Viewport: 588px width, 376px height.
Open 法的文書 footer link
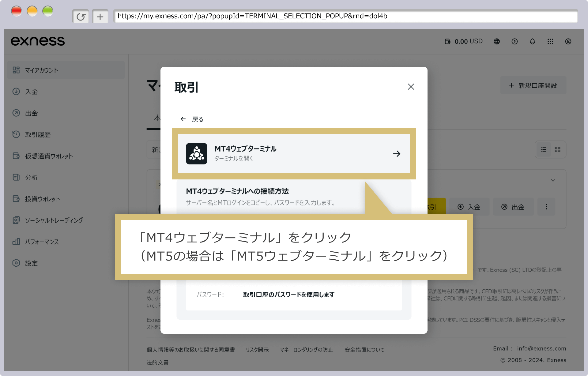coord(157,363)
